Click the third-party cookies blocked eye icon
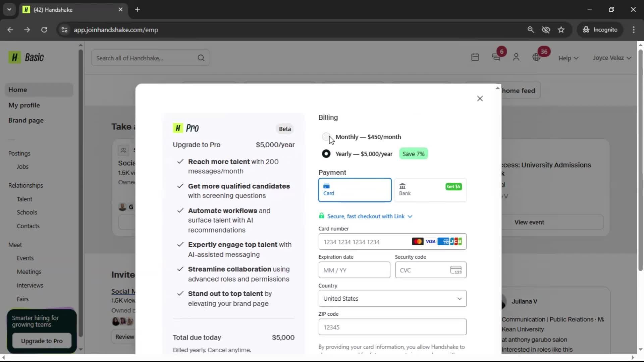 pyautogui.click(x=546, y=30)
